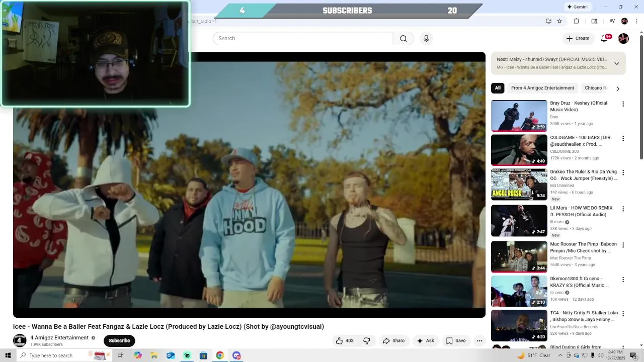Focus the YouTube search field
Viewport: 644px width, 362px height.
[303, 39]
